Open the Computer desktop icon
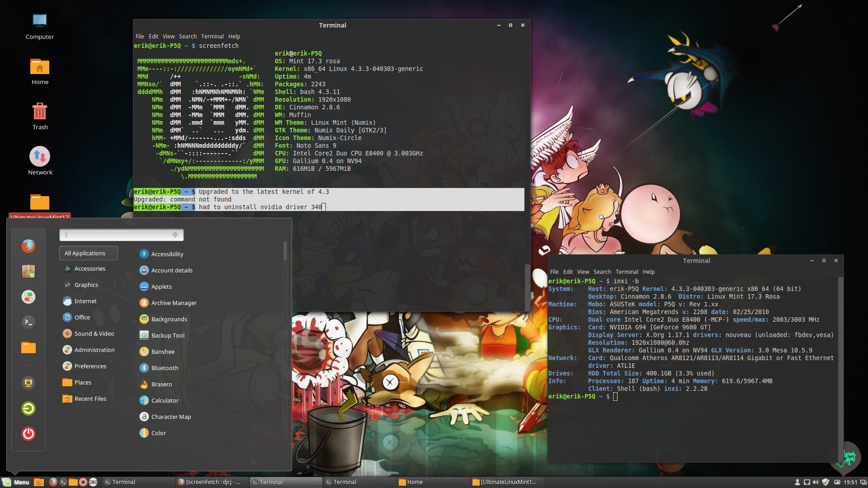The height and width of the screenshot is (488, 868). (40, 27)
